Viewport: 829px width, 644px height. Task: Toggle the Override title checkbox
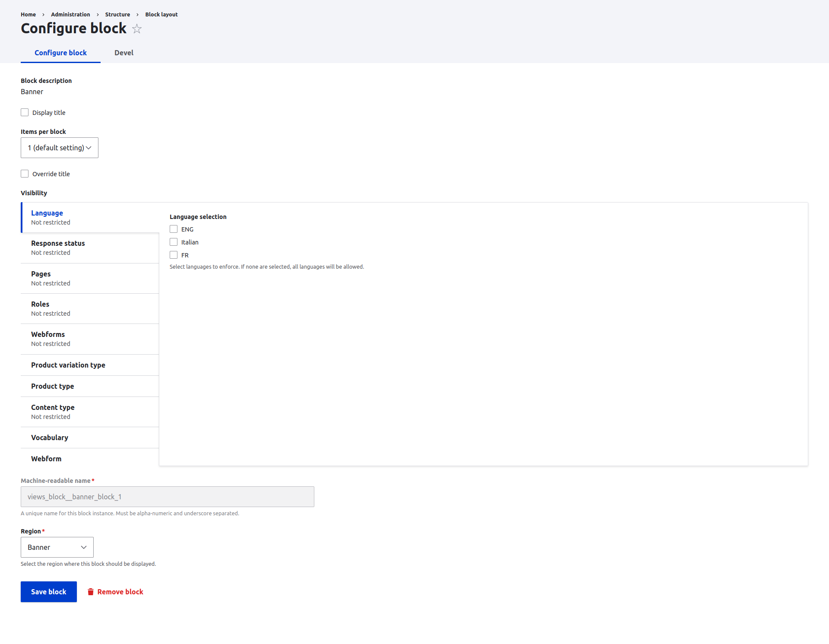(x=25, y=174)
